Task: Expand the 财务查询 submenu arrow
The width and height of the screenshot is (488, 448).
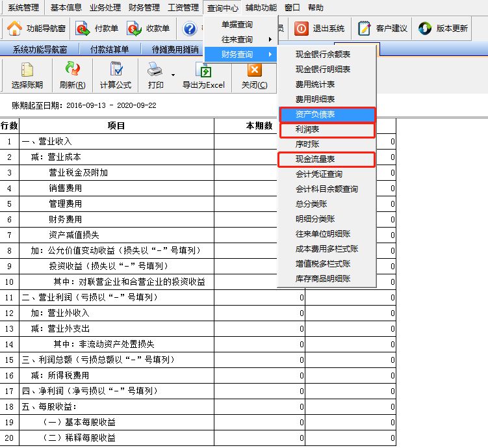Action: click(x=270, y=54)
